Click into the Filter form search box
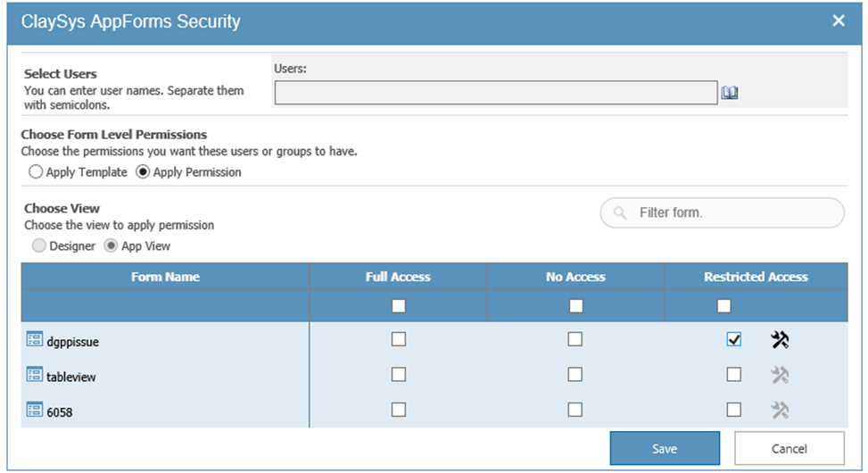 click(723, 212)
